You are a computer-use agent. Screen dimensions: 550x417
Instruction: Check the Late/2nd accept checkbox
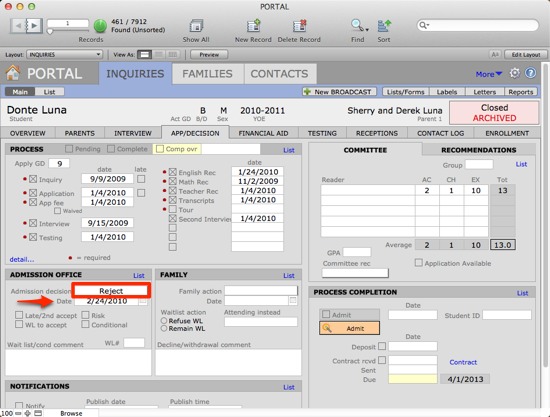(19, 315)
